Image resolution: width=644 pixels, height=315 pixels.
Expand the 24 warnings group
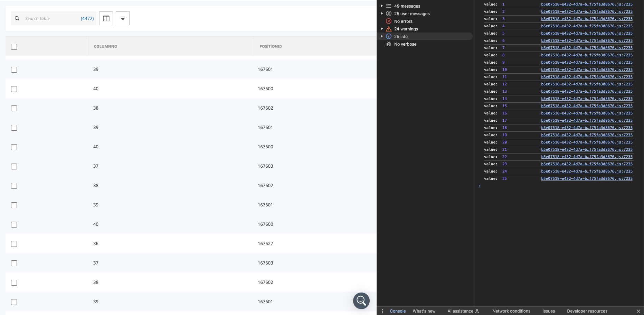(x=382, y=29)
